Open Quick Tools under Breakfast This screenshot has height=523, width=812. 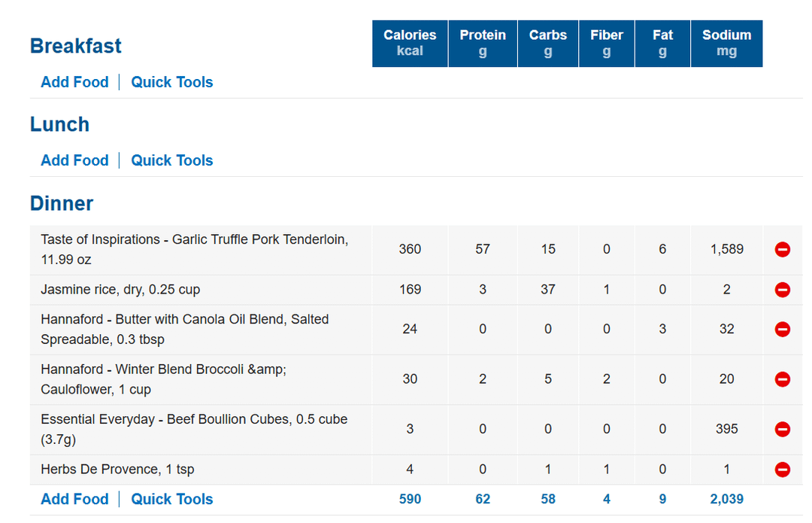point(172,82)
